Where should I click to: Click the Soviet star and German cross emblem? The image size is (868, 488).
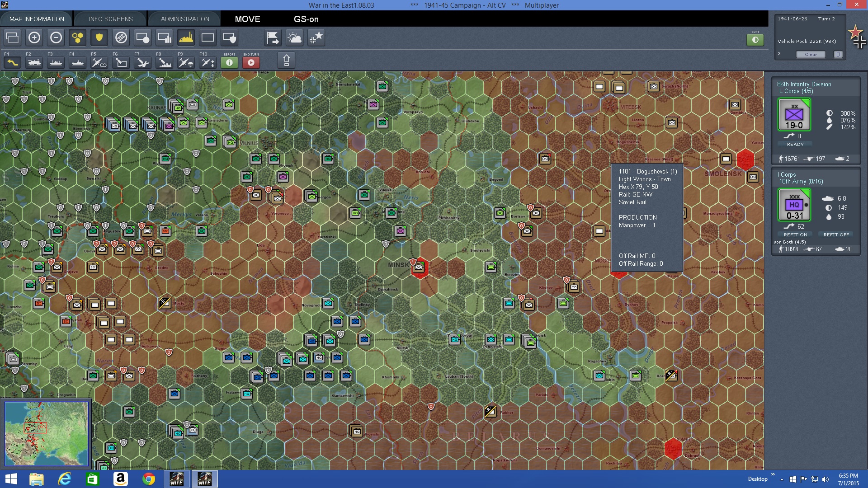857,37
